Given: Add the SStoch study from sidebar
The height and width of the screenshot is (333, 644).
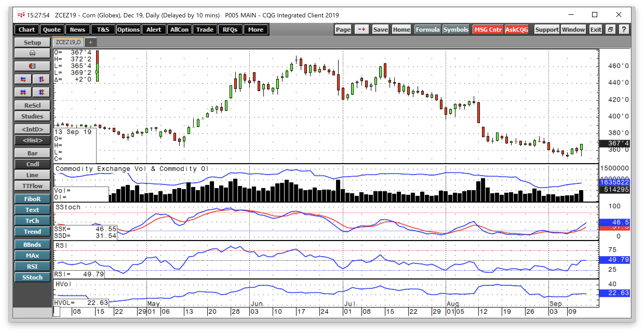Looking at the screenshot, I should (32, 277).
